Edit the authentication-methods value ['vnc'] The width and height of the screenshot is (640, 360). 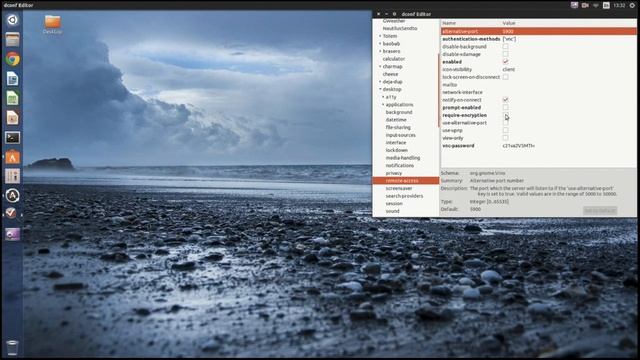coord(509,39)
